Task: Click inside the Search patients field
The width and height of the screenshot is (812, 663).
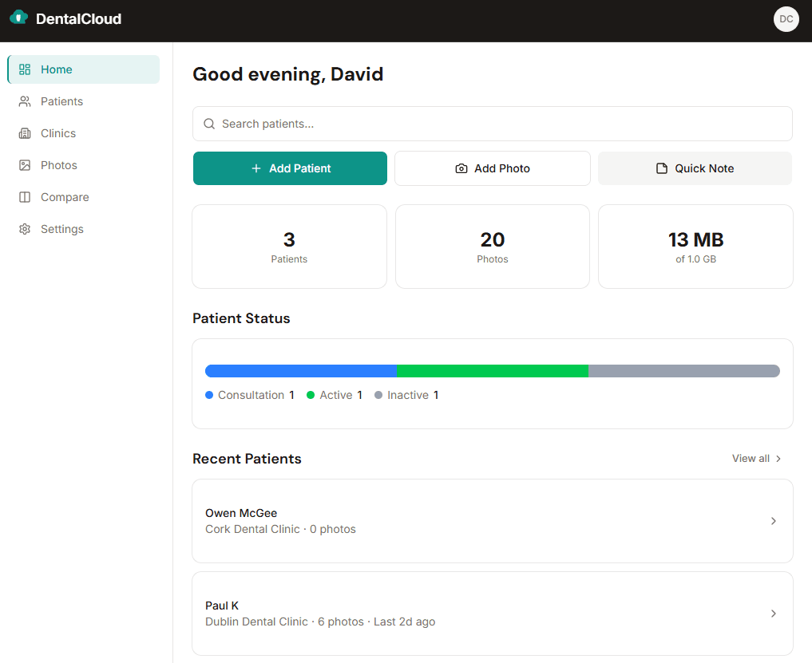Action: pos(493,124)
